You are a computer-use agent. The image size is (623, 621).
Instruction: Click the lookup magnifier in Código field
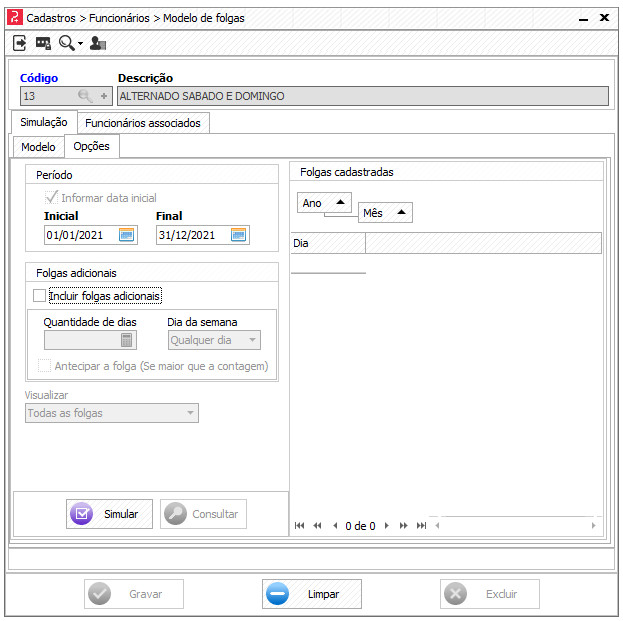[x=85, y=96]
